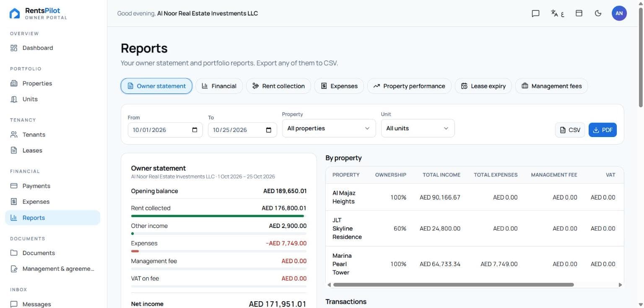
Task: Select the Owner statement report tab
Action: [156, 86]
